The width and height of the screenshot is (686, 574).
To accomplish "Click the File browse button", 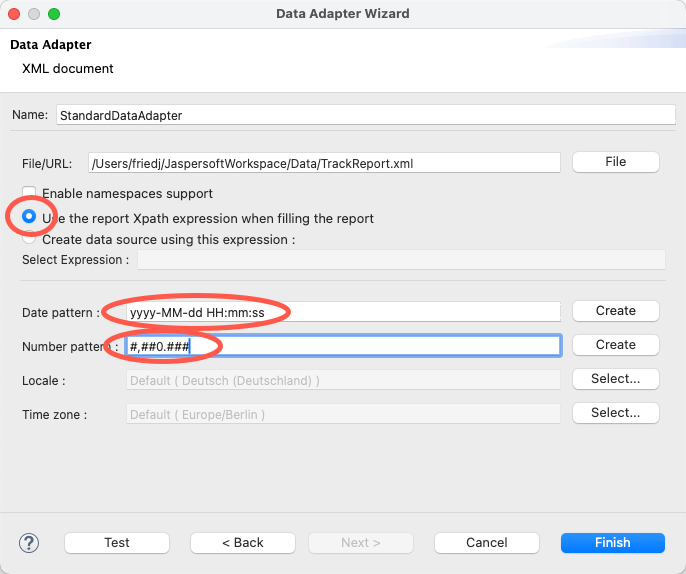I will point(615,162).
